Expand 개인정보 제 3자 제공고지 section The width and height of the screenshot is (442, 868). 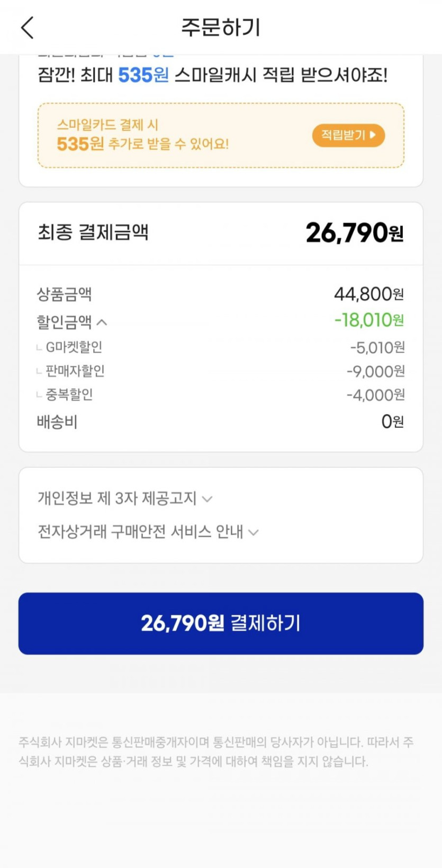click(124, 498)
